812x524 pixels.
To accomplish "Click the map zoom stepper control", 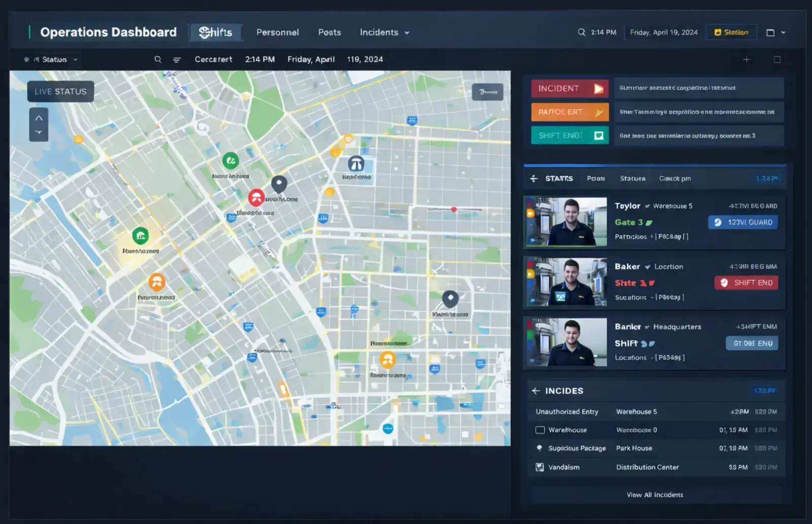I will [39, 124].
